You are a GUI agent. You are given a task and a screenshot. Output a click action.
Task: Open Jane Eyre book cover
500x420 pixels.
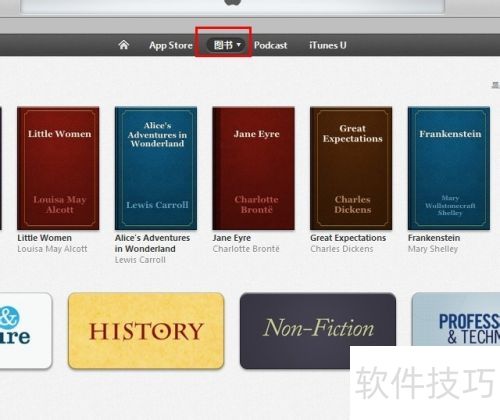pos(254,168)
